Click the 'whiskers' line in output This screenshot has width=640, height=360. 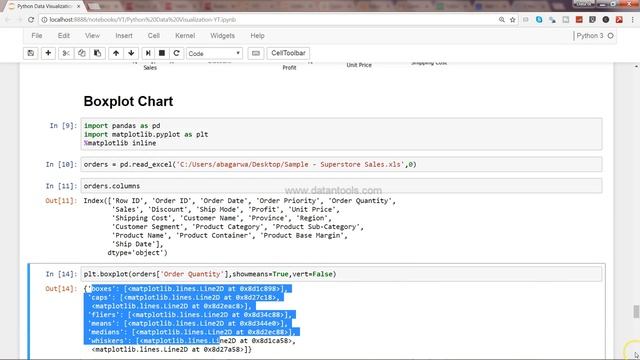click(x=192, y=341)
